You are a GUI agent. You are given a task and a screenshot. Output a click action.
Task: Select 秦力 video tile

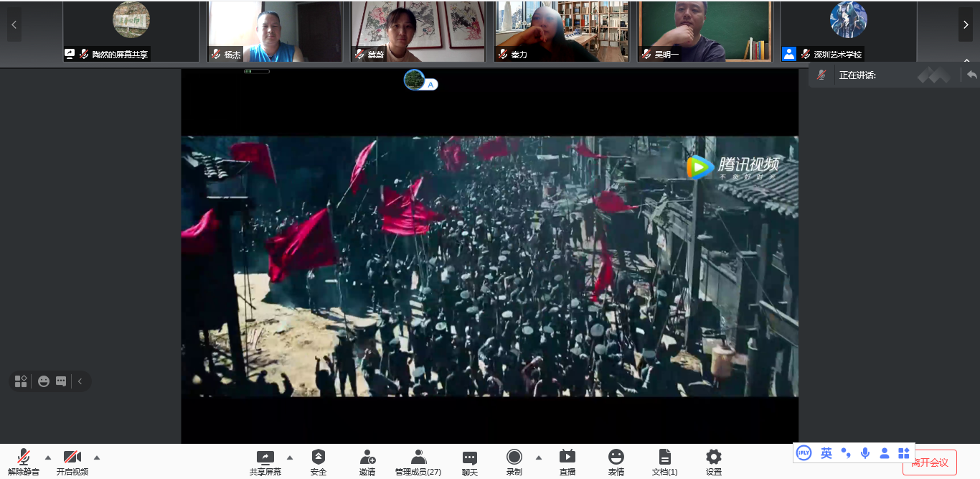[x=562, y=32]
